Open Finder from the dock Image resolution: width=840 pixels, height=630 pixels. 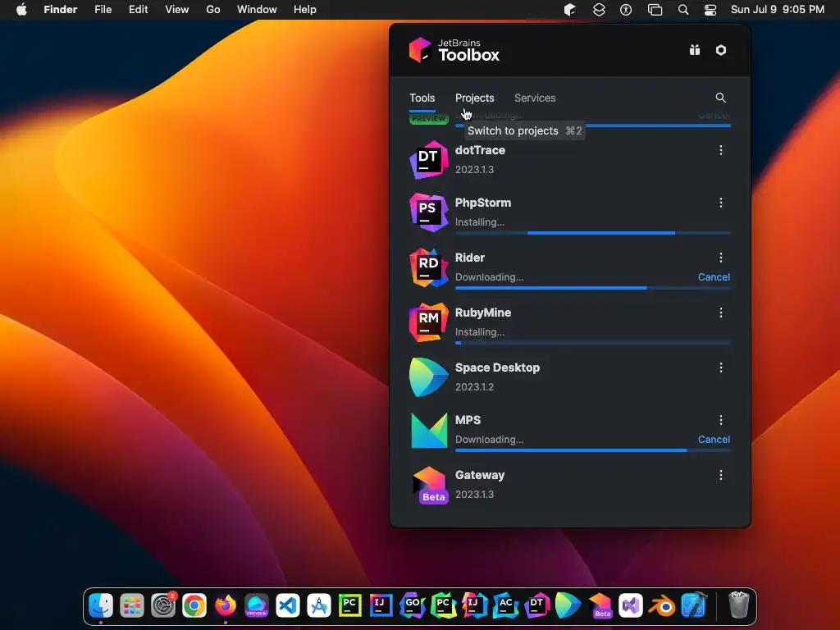click(x=101, y=606)
